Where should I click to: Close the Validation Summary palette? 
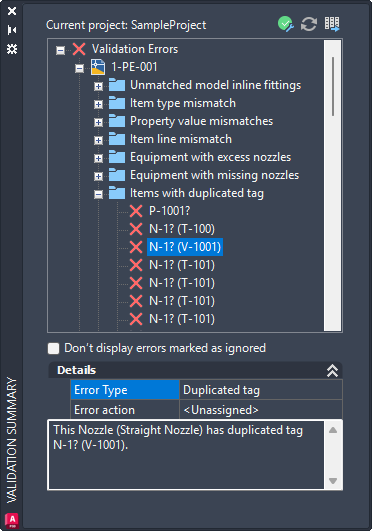(12, 11)
